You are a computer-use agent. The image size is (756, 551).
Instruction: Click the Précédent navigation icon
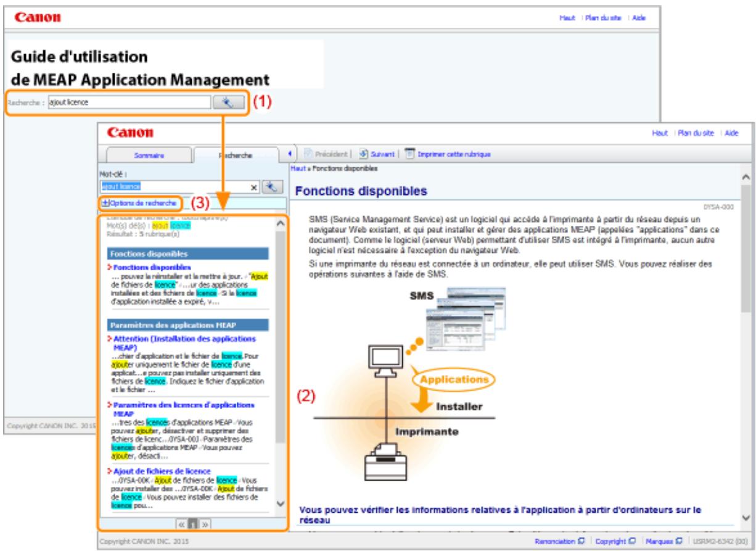309,153
